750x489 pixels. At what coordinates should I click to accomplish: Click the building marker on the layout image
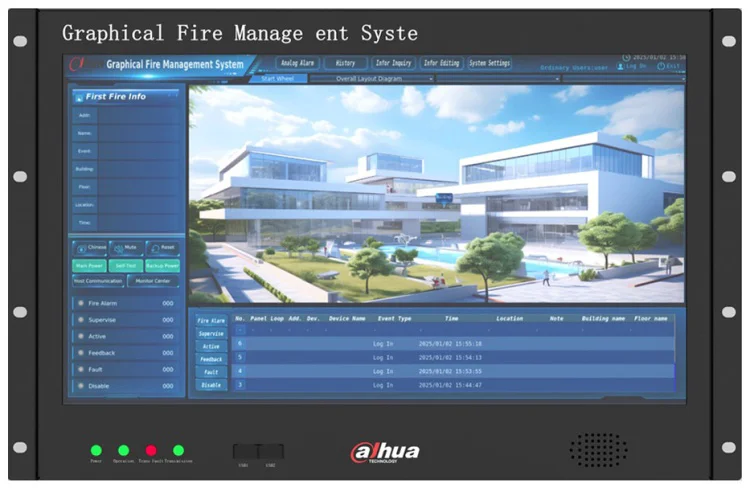[444, 199]
